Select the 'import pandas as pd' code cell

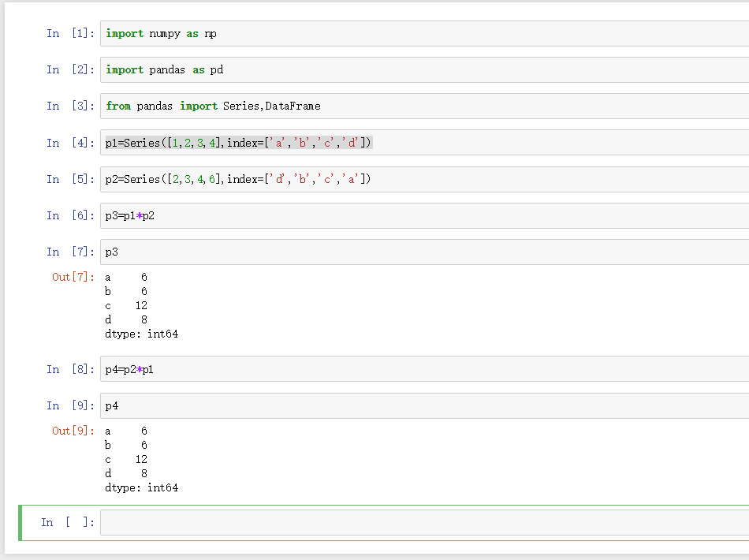coord(424,69)
